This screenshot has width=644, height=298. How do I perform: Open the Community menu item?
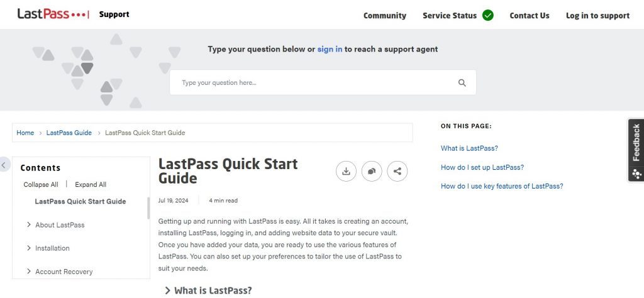[x=385, y=16]
